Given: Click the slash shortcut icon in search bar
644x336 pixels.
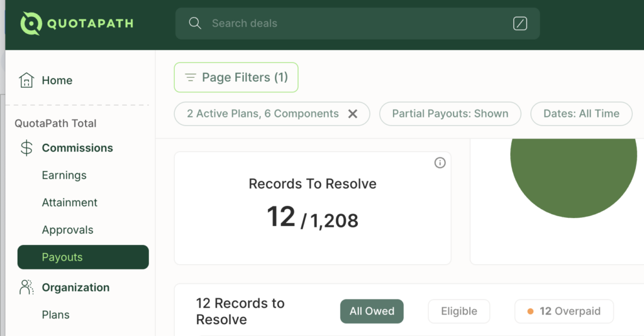Looking at the screenshot, I should [x=520, y=24].
